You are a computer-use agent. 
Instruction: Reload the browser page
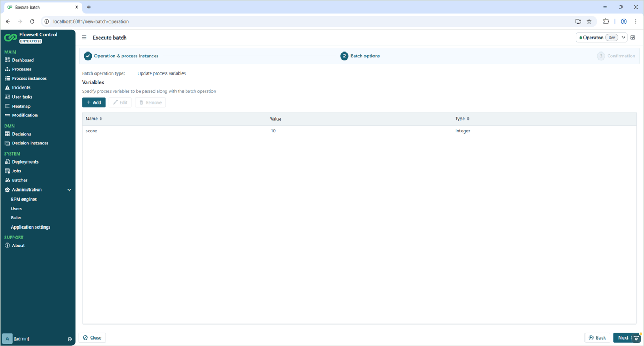(32, 21)
